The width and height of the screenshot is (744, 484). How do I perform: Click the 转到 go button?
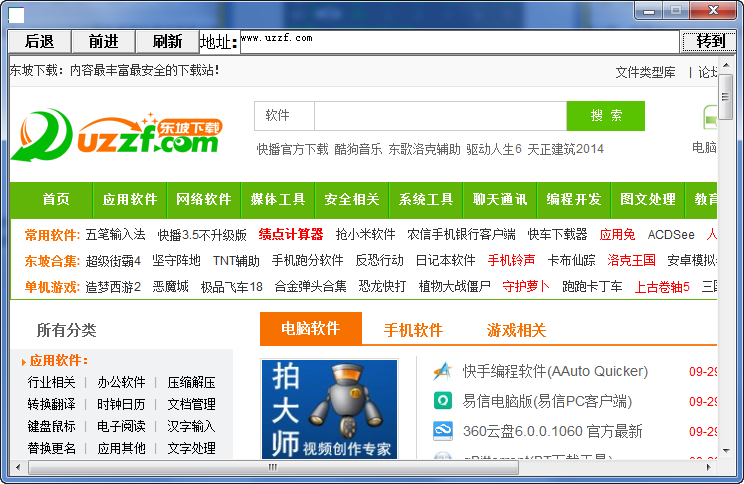click(x=710, y=42)
